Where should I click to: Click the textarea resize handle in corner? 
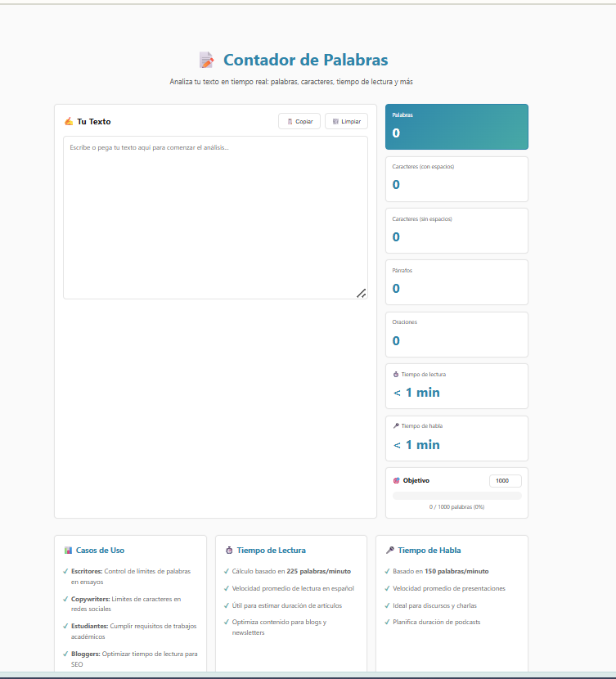click(361, 293)
